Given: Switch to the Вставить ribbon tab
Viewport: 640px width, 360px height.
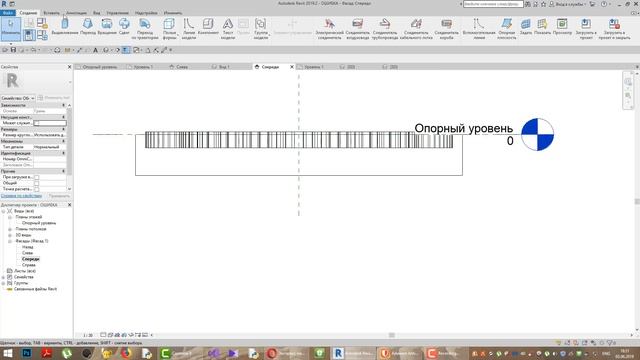Looking at the screenshot, I should point(51,13).
